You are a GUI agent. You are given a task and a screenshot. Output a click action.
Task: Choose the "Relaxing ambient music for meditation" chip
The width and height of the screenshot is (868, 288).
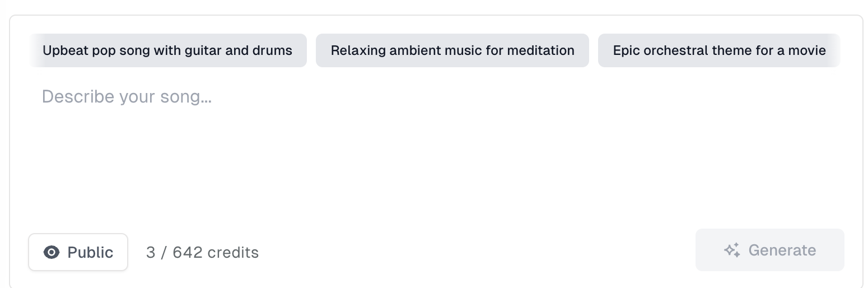(452, 50)
